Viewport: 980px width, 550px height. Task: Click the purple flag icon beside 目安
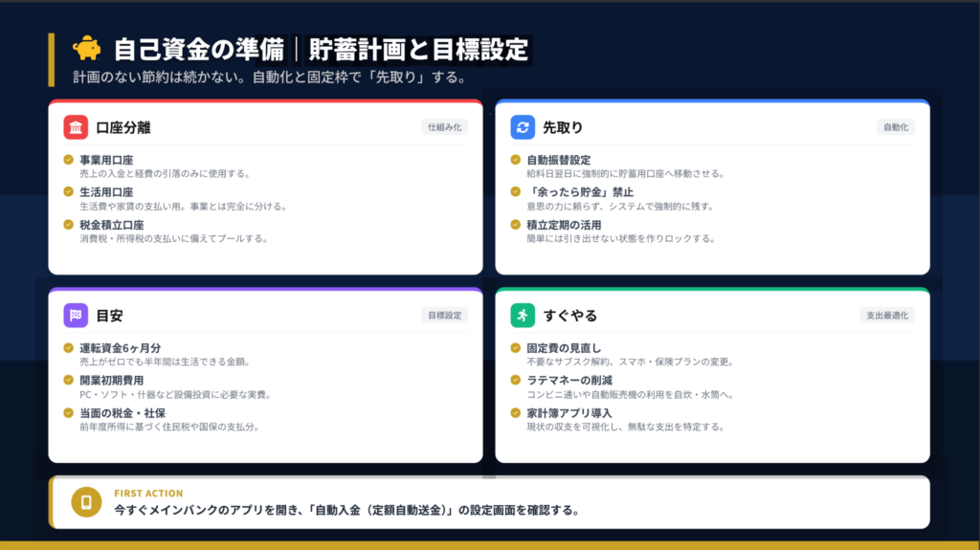click(x=76, y=315)
